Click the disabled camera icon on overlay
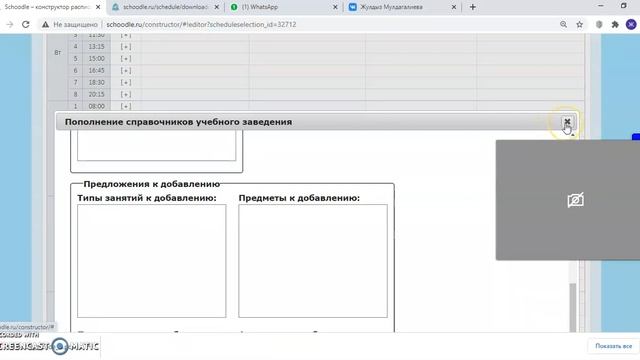Screen dimensions: 640x360 coord(576,200)
